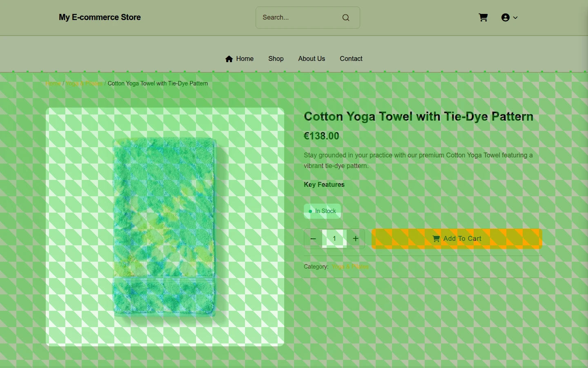Image resolution: width=588 pixels, height=368 pixels.
Task: Click the €138.00 price
Action: click(321, 136)
